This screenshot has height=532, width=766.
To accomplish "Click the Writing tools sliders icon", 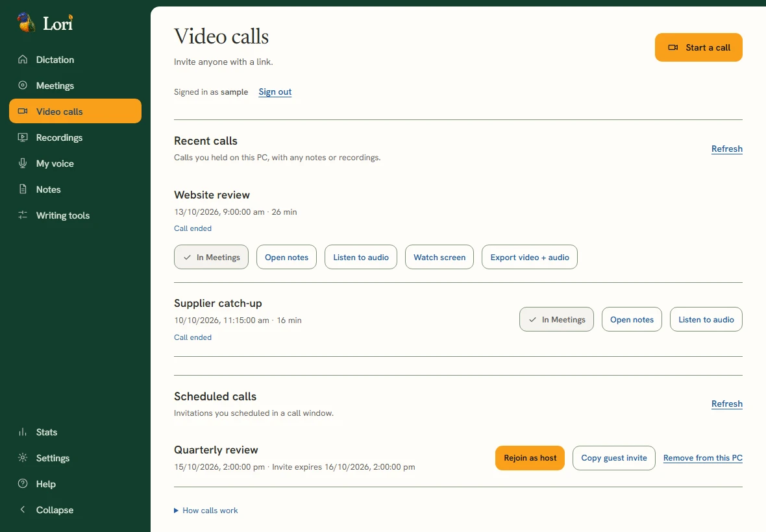I will (x=23, y=215).
